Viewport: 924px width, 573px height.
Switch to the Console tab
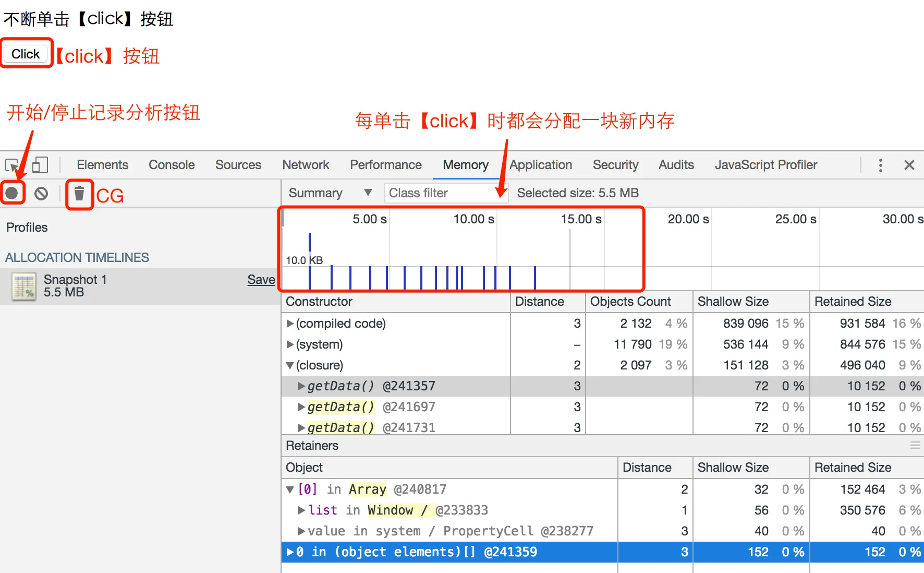172,165
